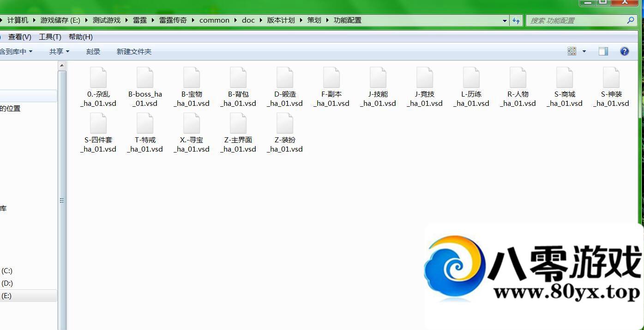Image resolution: width=644 pixels, height=330 pixels.
Task: Click the 策划 folder in breadcrumb path
Action: [x=314, y=20]
